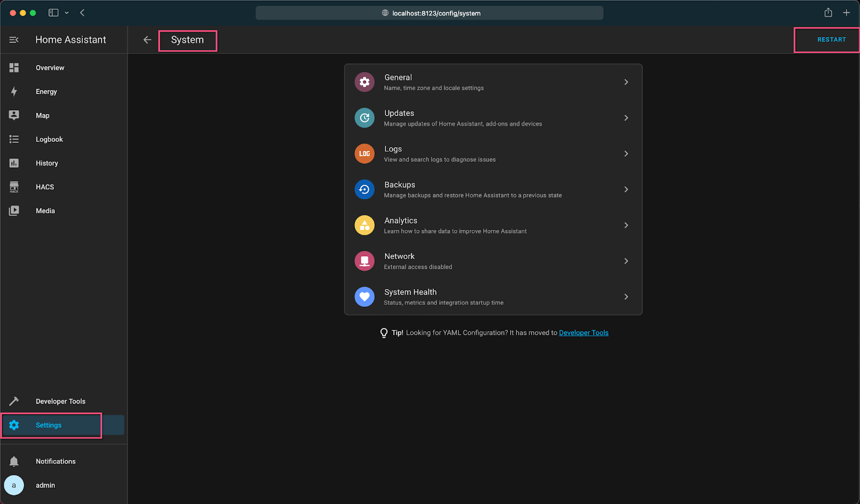The image size is (860, 504).
Task: Click the browser sidebar toggle icon
Action: click(53, 13)
